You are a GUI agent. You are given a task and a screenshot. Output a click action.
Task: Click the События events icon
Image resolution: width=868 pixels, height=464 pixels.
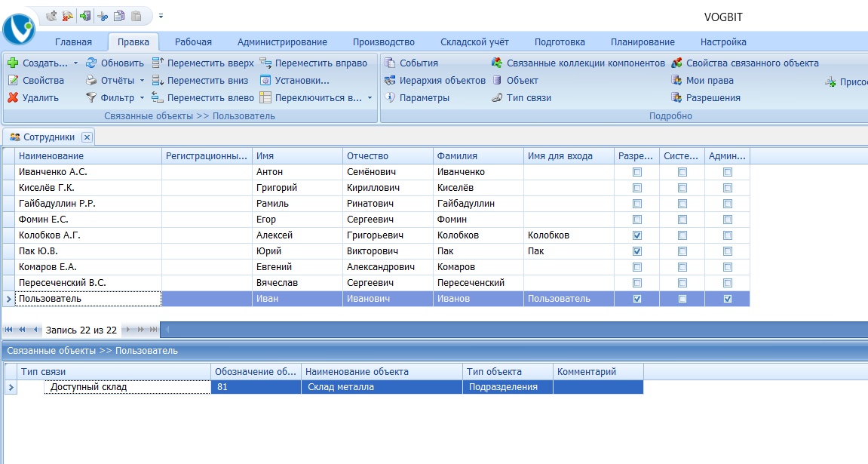[390, 63]
